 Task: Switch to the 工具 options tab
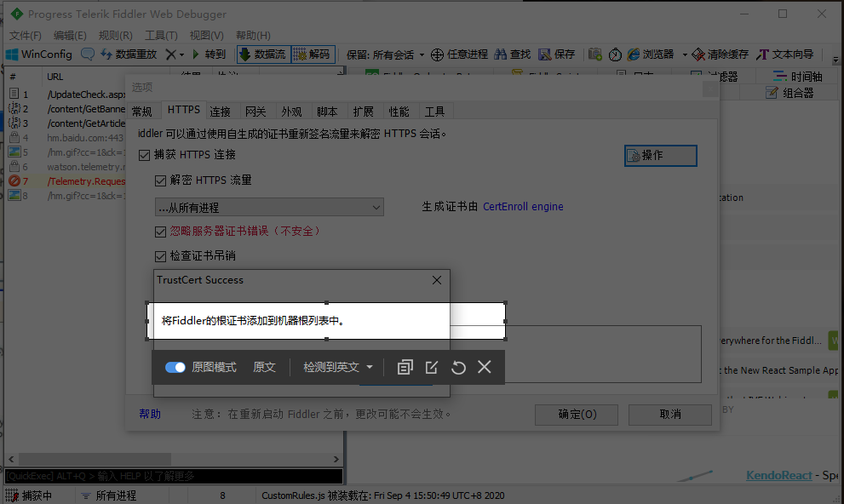coord(434,112)
